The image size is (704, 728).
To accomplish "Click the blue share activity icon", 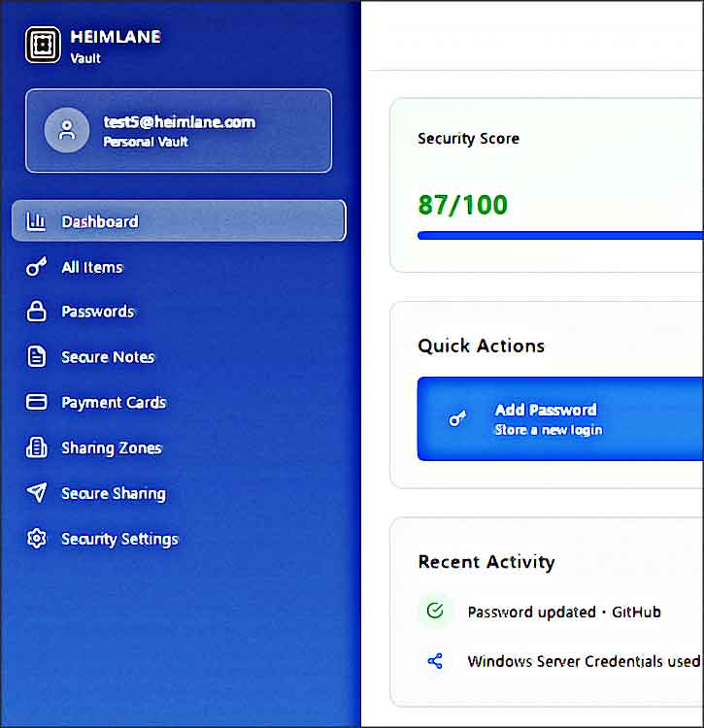I will click(435, 661).
